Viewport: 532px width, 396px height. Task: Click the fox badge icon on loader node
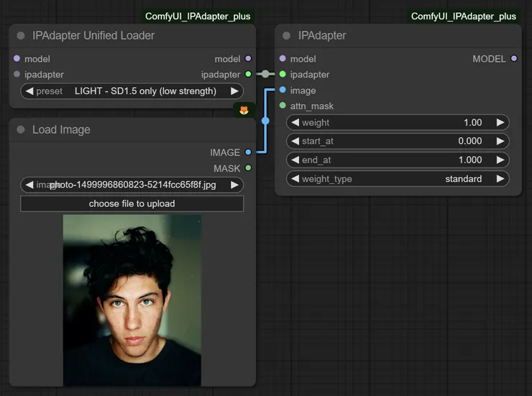244,110
